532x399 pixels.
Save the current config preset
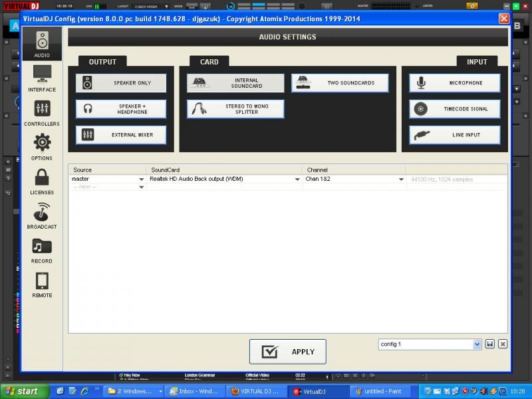coord(489,344)
